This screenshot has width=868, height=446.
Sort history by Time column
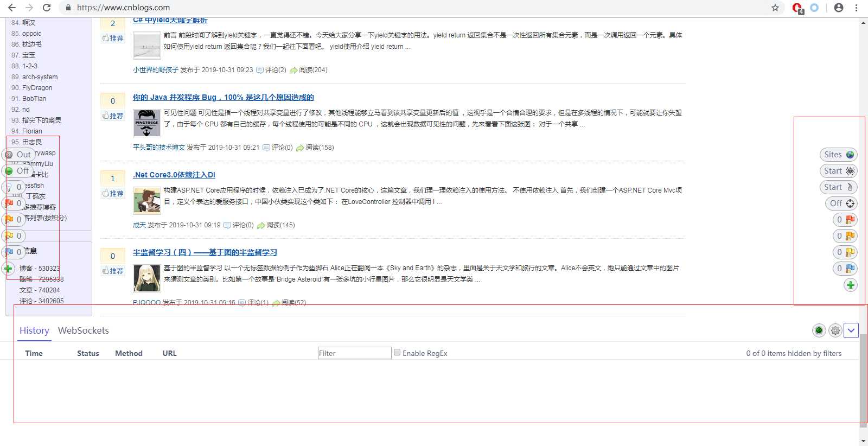34,353
